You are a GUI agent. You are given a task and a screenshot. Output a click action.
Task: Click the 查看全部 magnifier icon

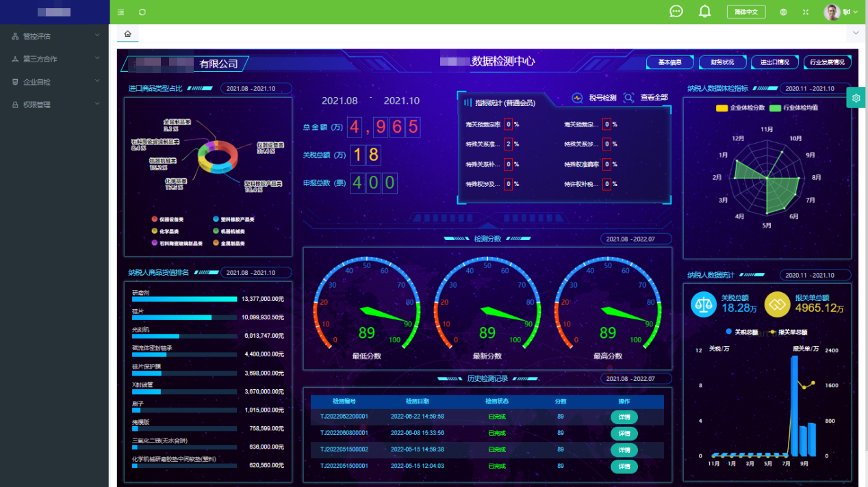tap(629, 98)
